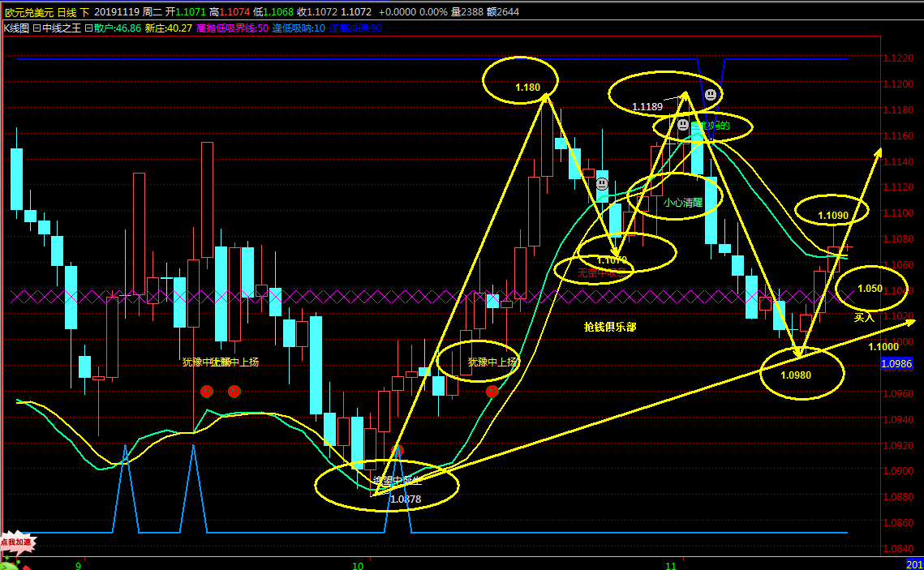The height and width of the screenshot is (570, 924).
Task: Switch the 日线 period label
Action: point(67,12)
